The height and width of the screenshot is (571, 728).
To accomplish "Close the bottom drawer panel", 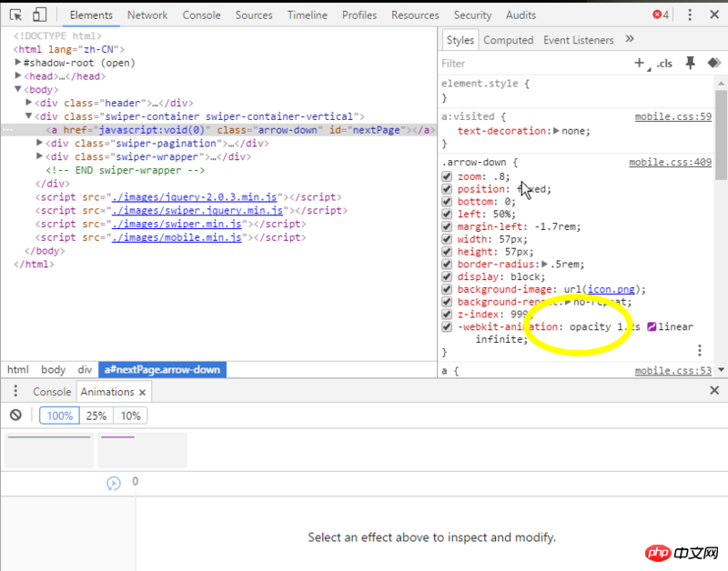I will pos(714,390).
